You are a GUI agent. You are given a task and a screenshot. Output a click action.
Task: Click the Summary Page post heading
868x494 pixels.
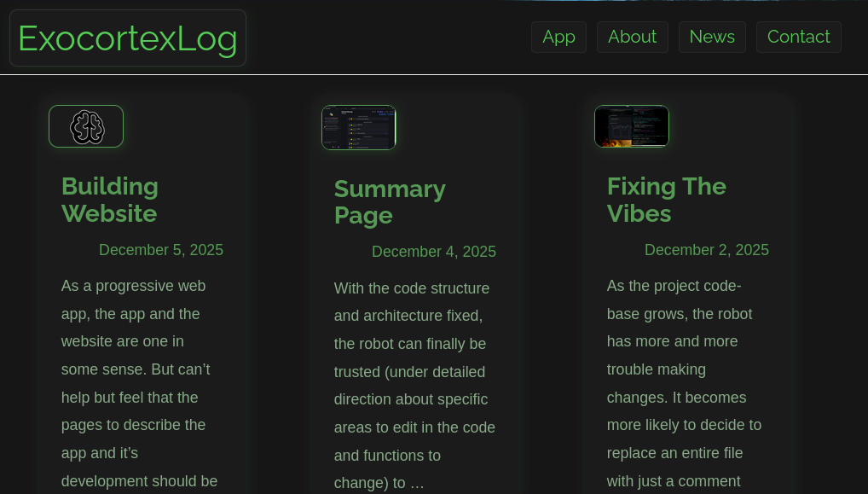390,202
